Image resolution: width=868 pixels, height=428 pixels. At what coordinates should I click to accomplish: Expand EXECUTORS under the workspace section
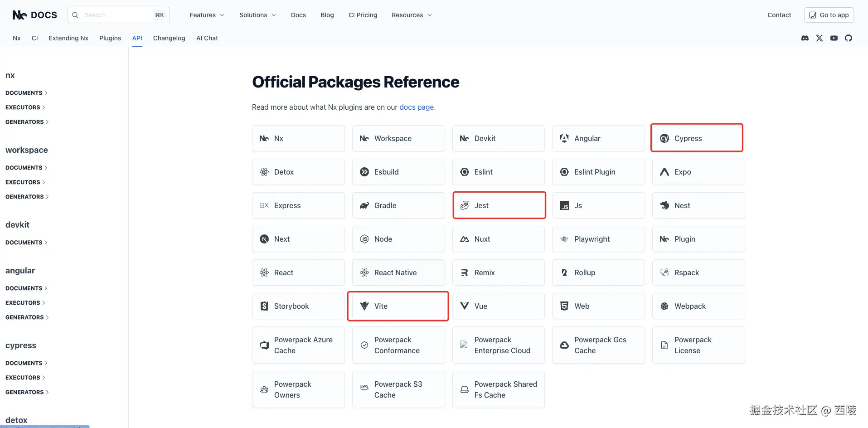click(25, 182)
